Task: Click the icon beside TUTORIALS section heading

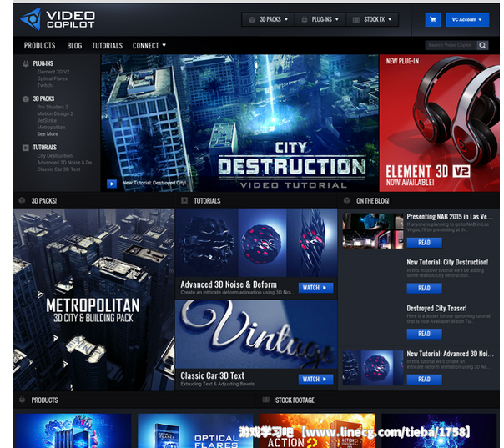Action: pos(184,200)
